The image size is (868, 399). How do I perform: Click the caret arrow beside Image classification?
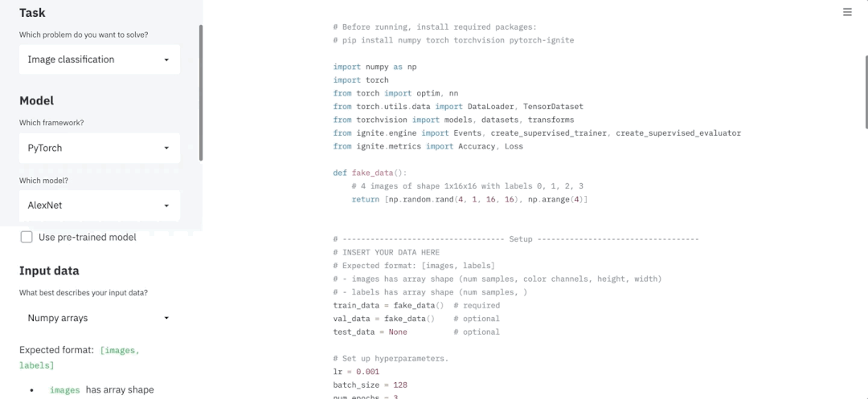click(166, 59)
